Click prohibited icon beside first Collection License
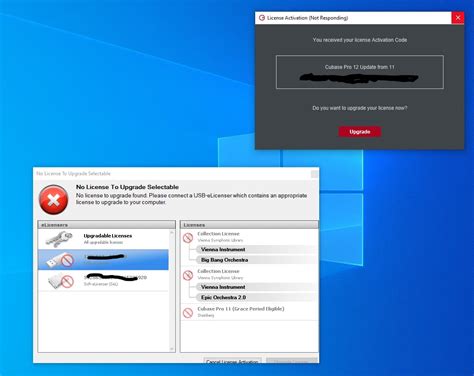 click(x=188, y=238)
